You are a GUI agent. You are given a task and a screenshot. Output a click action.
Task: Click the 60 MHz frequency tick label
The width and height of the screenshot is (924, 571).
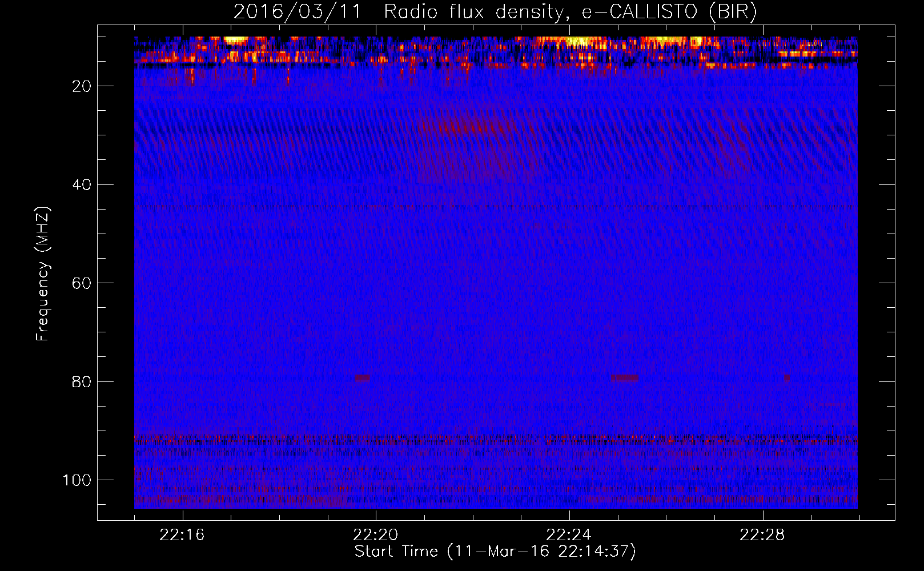tap(82, 283)
